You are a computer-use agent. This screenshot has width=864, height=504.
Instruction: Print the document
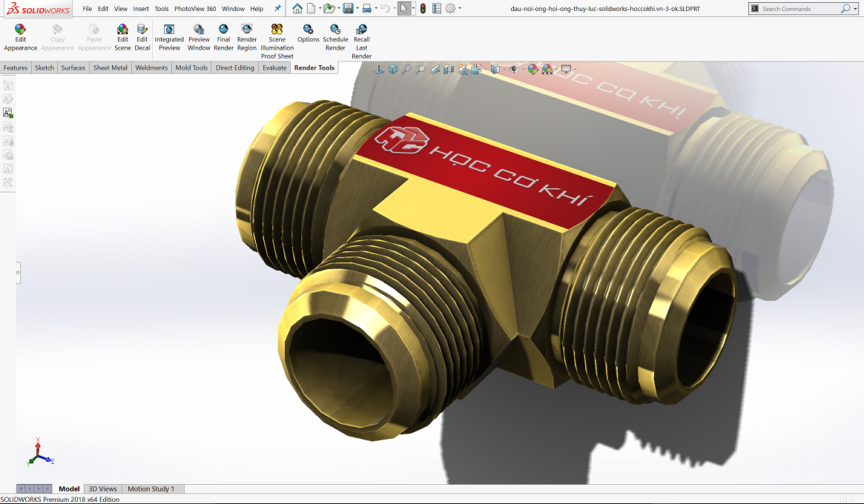coord(367,8)
